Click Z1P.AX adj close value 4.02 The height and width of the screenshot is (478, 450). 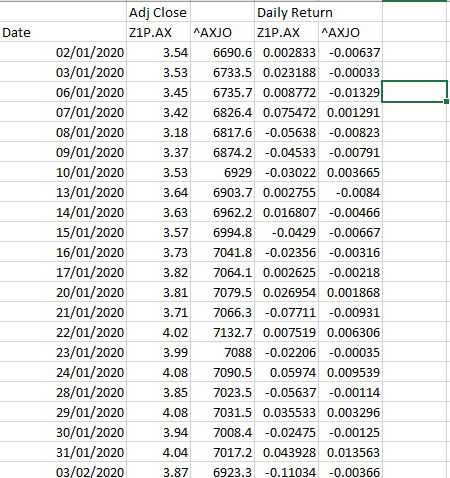158,332
